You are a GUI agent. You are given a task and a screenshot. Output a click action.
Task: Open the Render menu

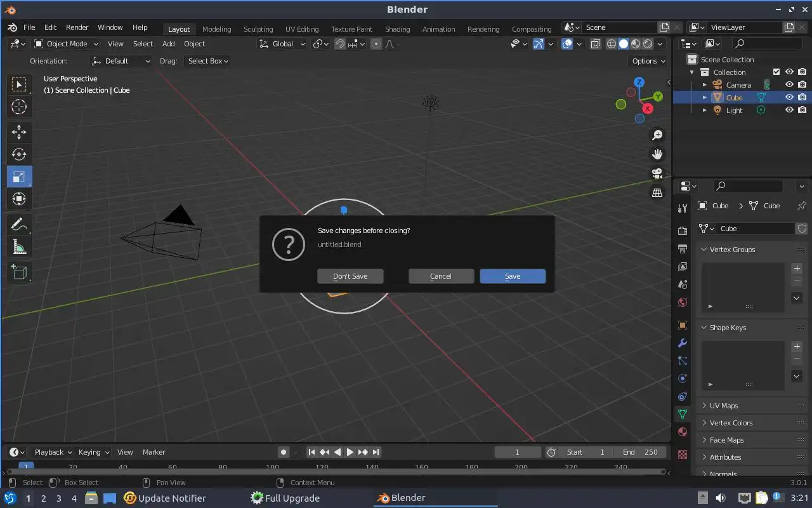[77, 27]
